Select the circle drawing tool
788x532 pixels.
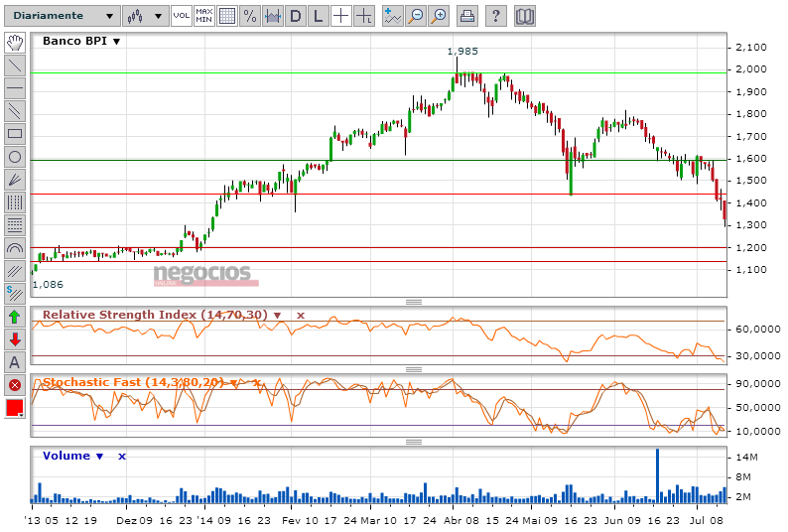pos(15,157)
